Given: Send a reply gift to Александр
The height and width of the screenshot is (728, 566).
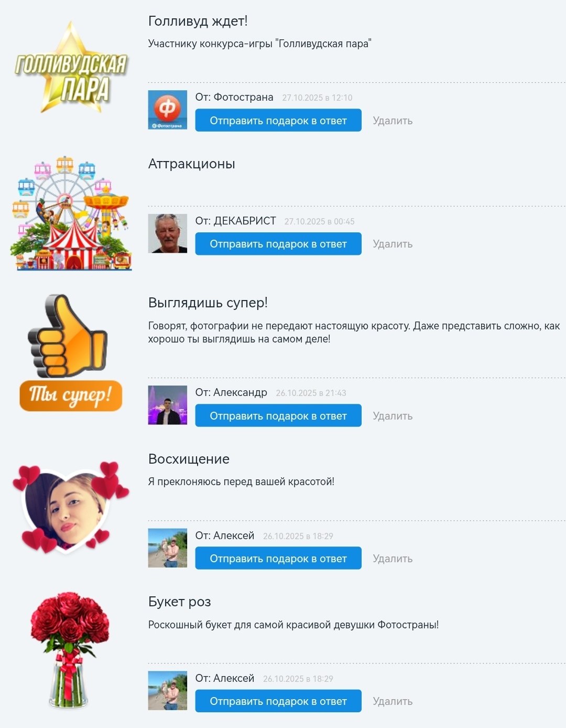Looking at the screenshot, I should click(x=278, y=415).
